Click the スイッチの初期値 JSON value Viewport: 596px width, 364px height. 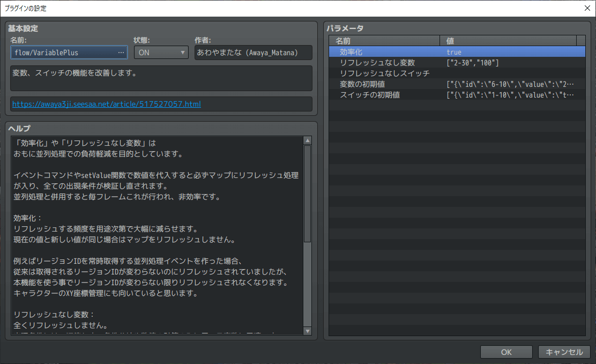click(x=510, y=95)
